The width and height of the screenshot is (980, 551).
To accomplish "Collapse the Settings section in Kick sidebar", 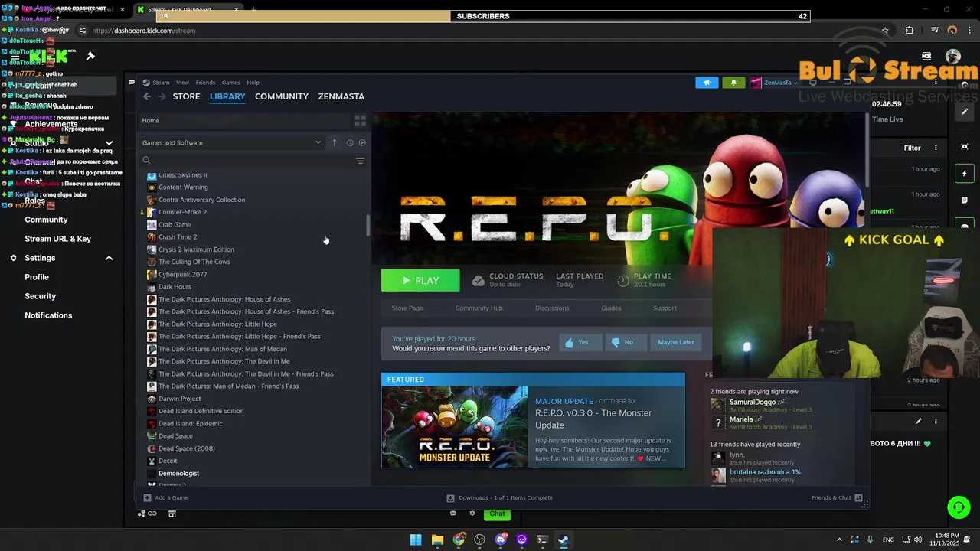I will tap(109, 258).
